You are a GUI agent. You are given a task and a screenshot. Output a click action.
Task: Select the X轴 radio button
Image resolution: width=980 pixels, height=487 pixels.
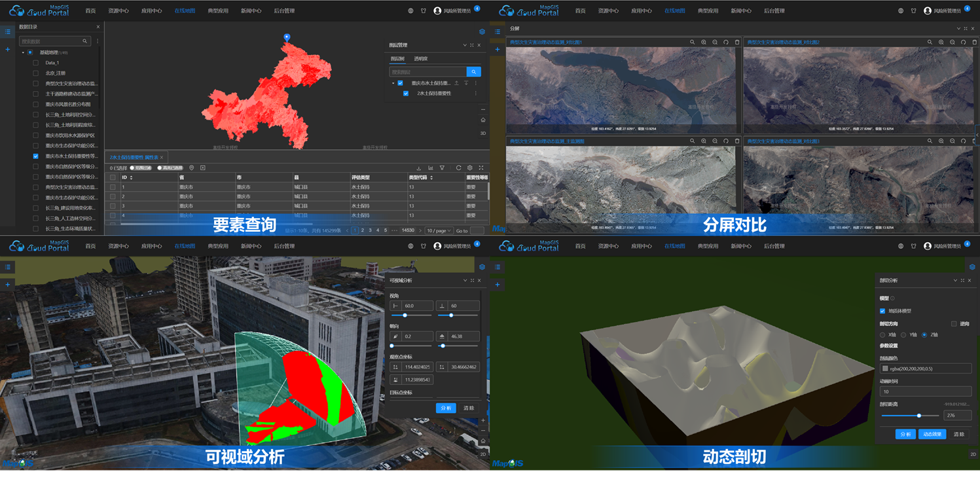tap(882, 335)
